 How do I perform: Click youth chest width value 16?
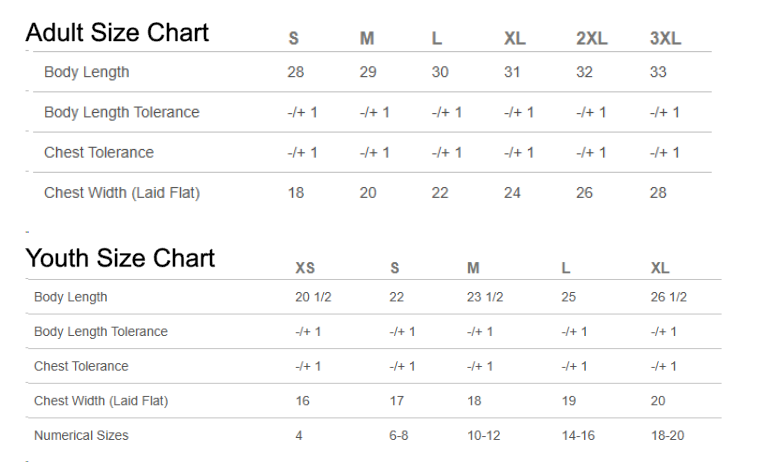tap(302, 401)
